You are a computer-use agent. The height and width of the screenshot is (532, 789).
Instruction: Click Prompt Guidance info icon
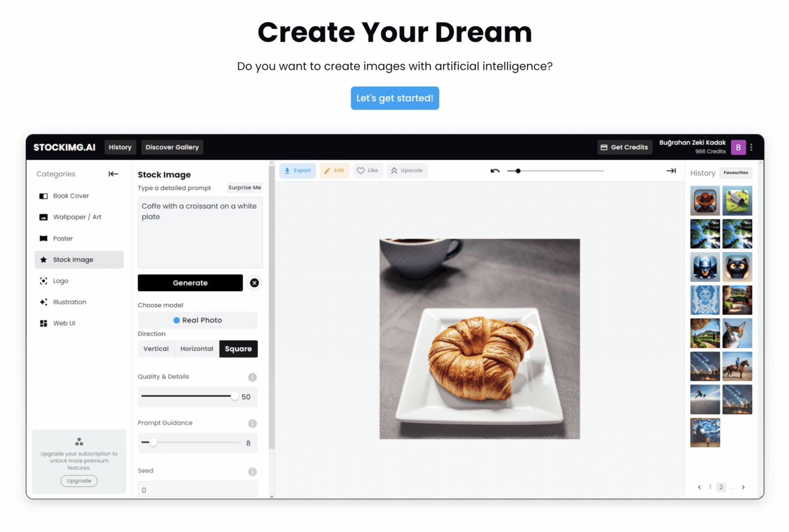click(252, 424)
